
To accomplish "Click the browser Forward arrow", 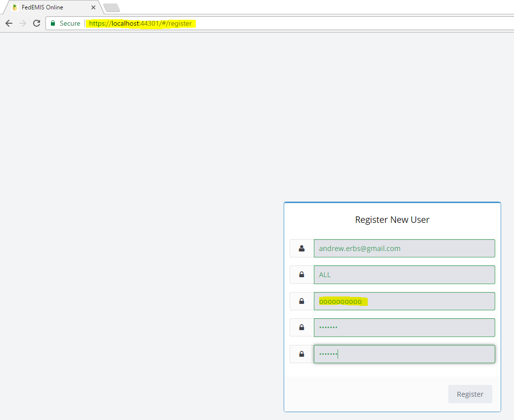I will pos(23,23).
